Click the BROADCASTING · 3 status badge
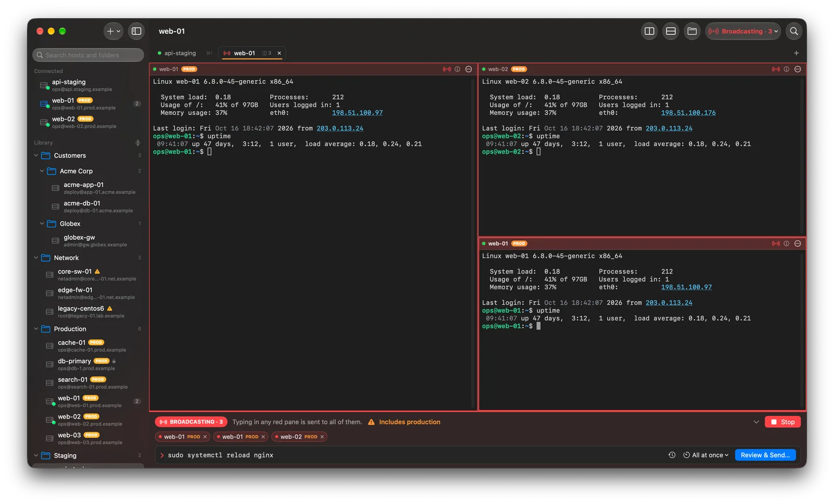 point(191,422)
